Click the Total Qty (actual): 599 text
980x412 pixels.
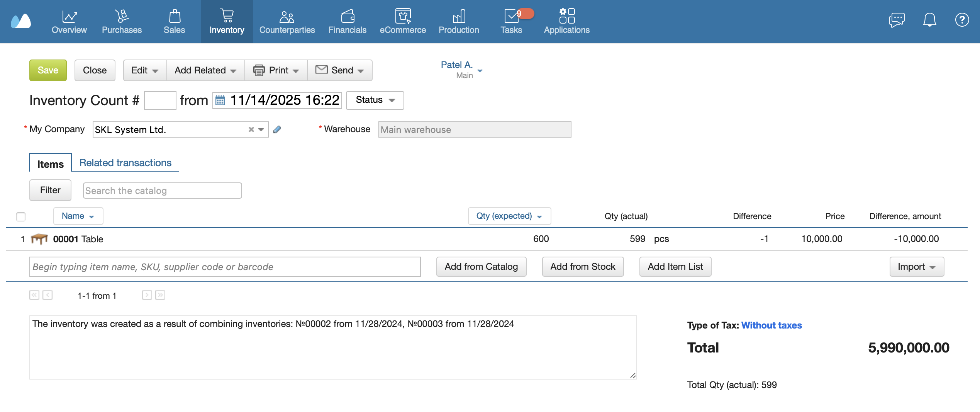(x=732, y=385)
